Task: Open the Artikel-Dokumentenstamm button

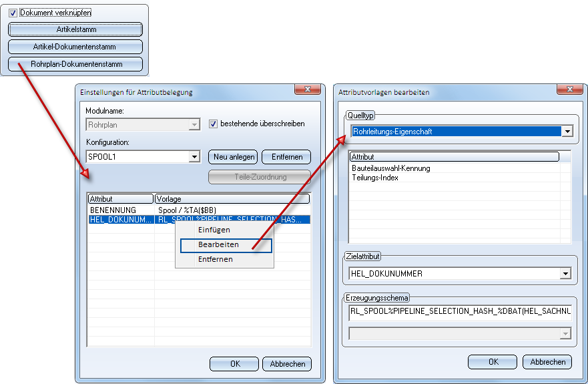Action: 75,47
